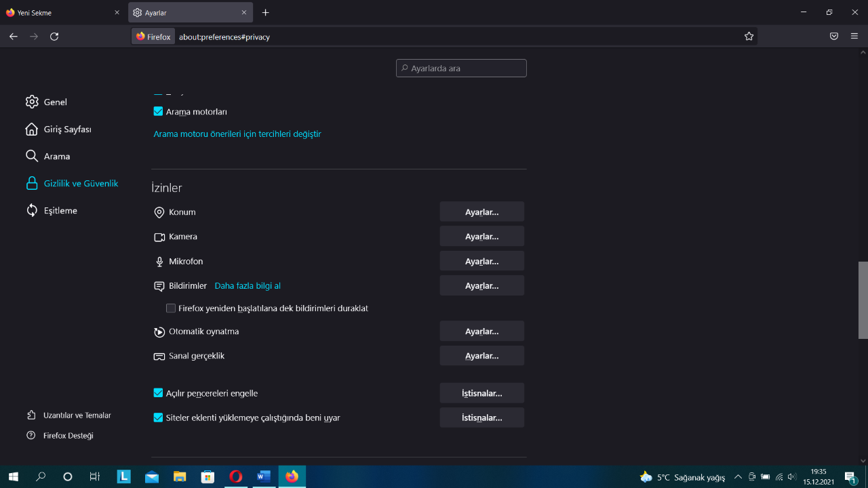Click the Kamera camera icon
Screen dimensions: 868x488
[x=159, y=237]
